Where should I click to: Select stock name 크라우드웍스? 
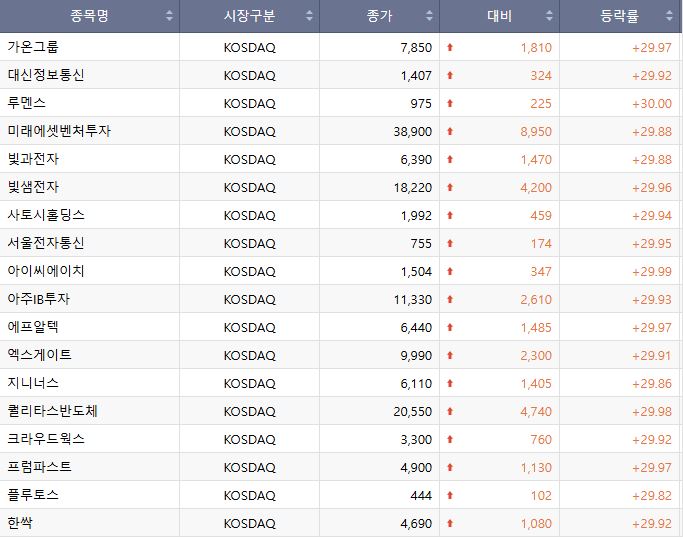pos(46,439)
